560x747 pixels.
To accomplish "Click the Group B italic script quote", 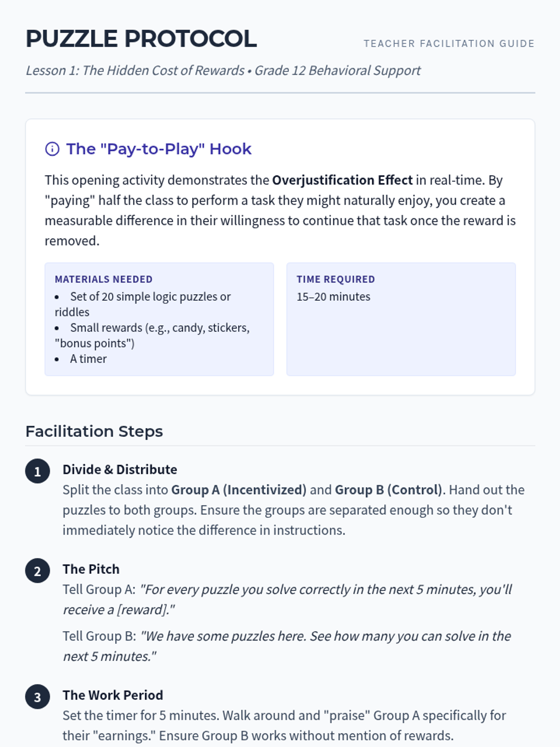I will tap(325, 636).
